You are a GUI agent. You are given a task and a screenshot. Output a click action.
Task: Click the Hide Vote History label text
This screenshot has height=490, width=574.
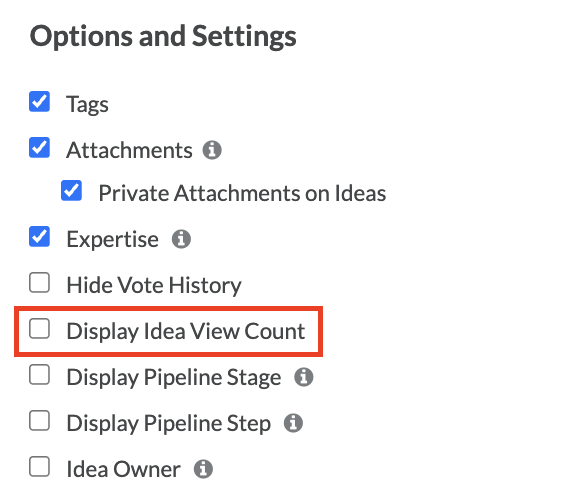(x=154, y=285)
